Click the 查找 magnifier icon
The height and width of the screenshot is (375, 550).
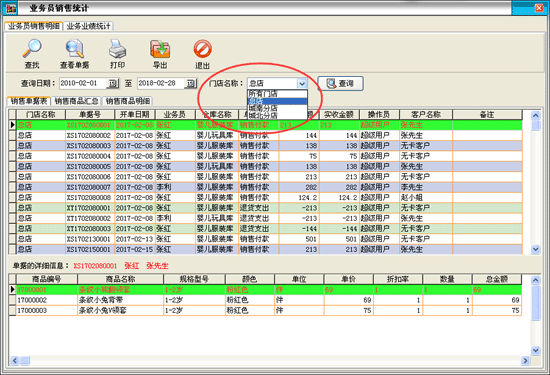[x=32, y=49]
